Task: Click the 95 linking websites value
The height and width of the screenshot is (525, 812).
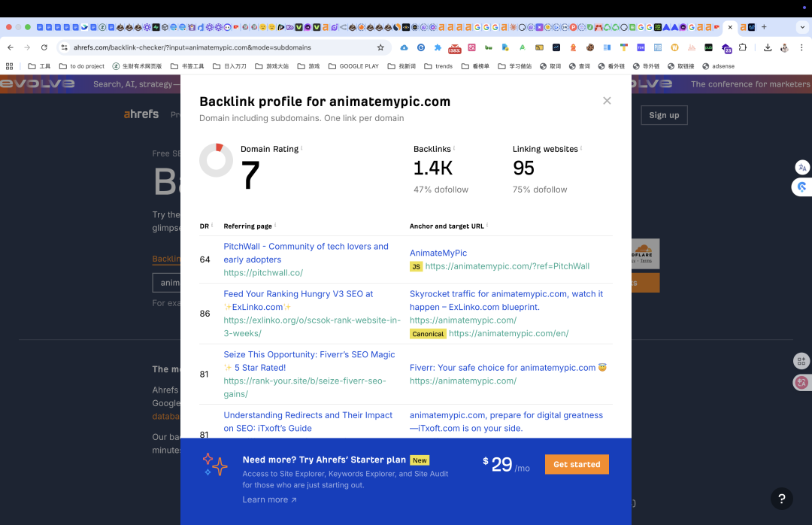Action: (x=523, y=168)
